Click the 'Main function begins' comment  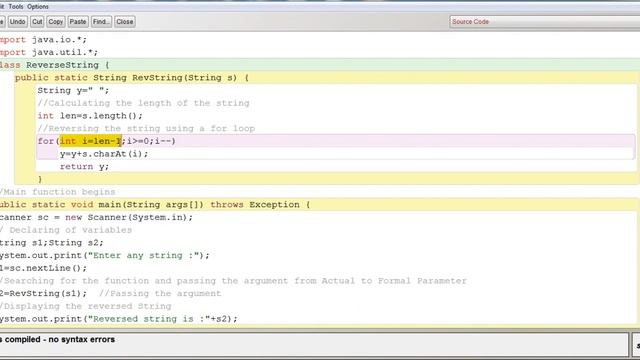pos(58,192)
